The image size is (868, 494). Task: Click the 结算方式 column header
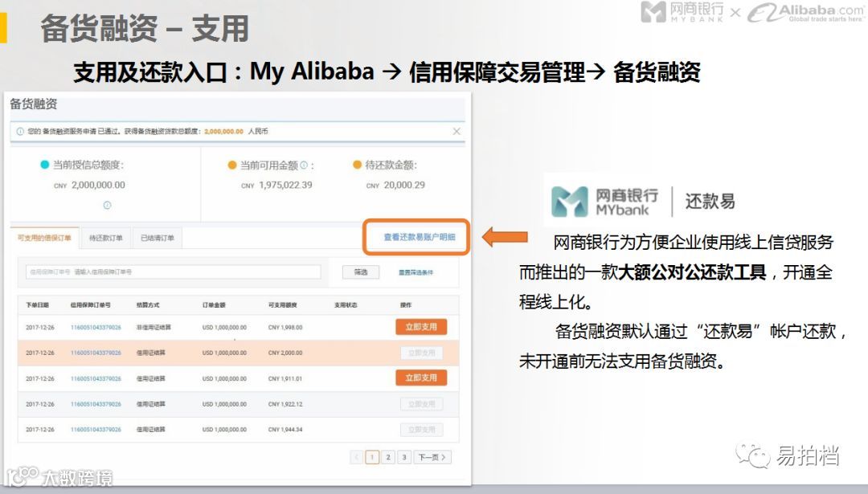(148, 305)
